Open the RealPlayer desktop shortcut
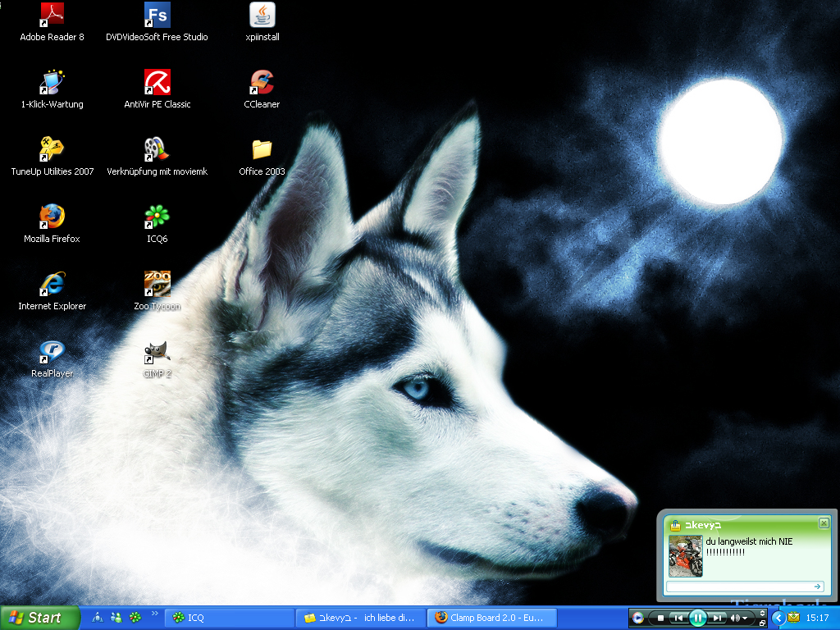 coord(52,352)
